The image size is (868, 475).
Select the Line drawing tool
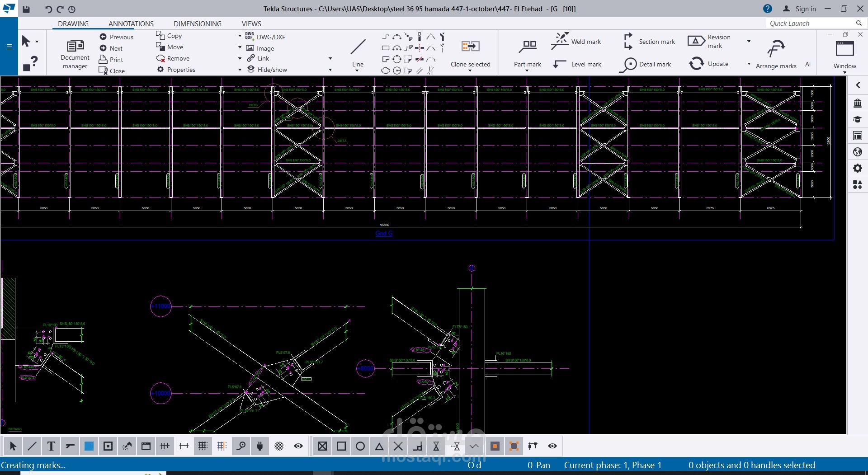pos(358,47)
